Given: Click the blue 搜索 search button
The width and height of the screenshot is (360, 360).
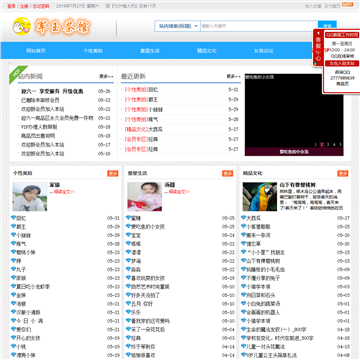Looking at the screenshot, I should point(327,25).
